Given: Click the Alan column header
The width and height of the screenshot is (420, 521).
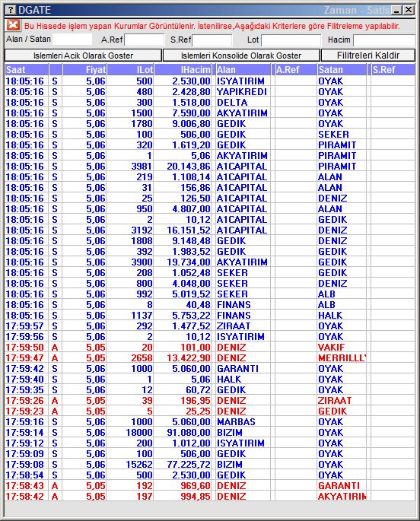Looking at the screenshot, I should (243, 70).
